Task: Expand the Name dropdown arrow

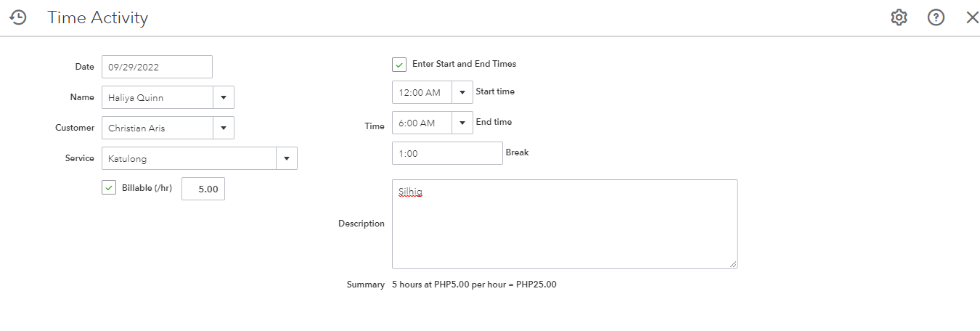Action: tap(223, 97)
